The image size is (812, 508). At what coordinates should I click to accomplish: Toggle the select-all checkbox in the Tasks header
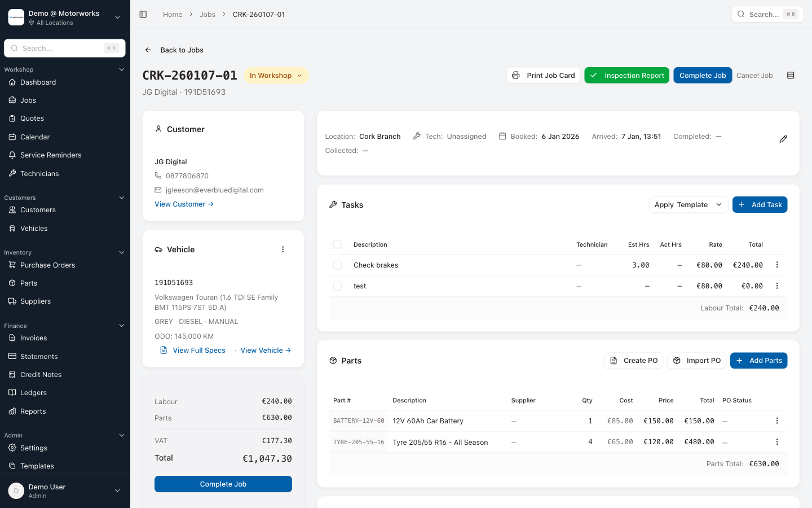(x=337, y=244)
